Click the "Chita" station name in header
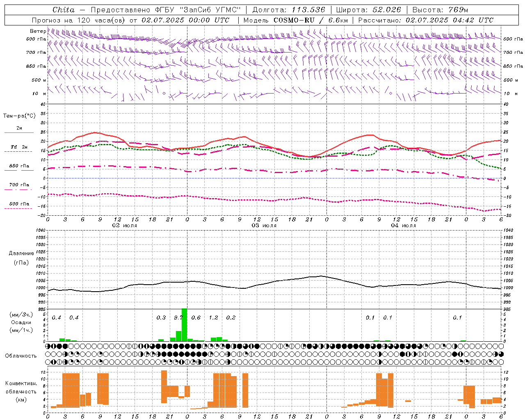This screenshot has height=420, width=525. [x=64, y=10]
